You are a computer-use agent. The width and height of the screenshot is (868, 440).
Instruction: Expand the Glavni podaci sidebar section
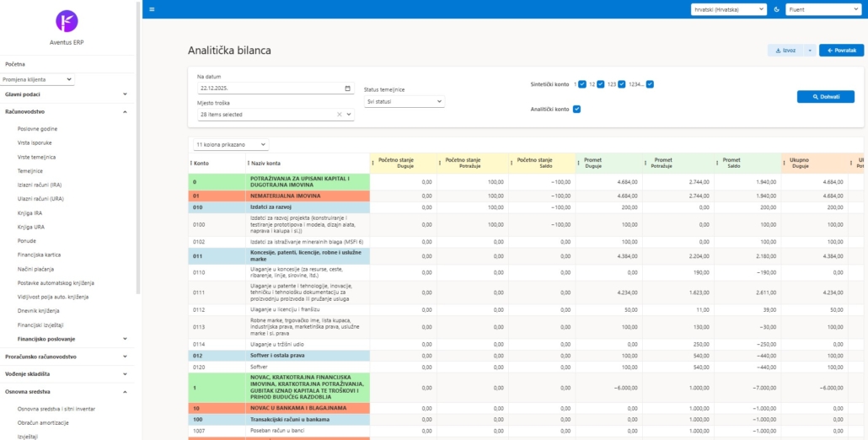pyautogui.click(x=66, y=94)
